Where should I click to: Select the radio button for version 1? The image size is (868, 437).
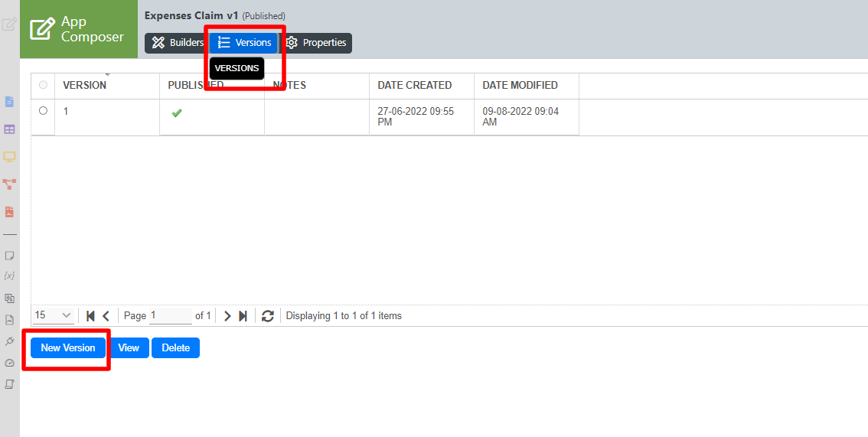click(x=43, y=111)
